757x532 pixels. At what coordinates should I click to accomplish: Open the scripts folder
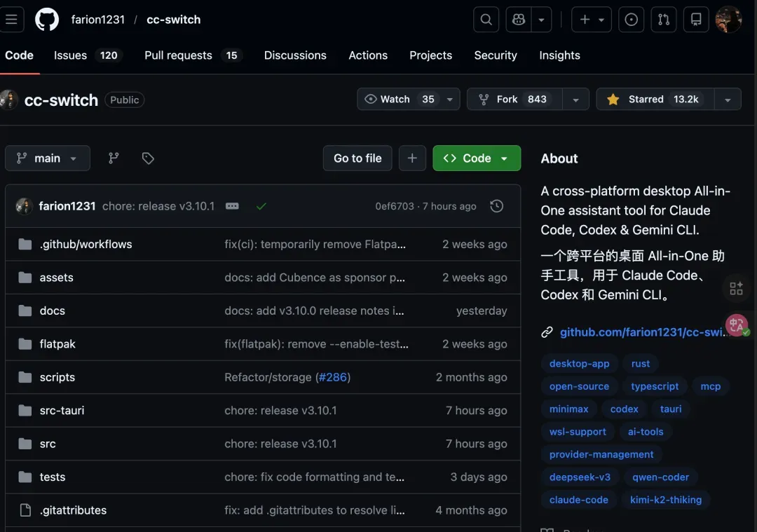tap(57, 378)
